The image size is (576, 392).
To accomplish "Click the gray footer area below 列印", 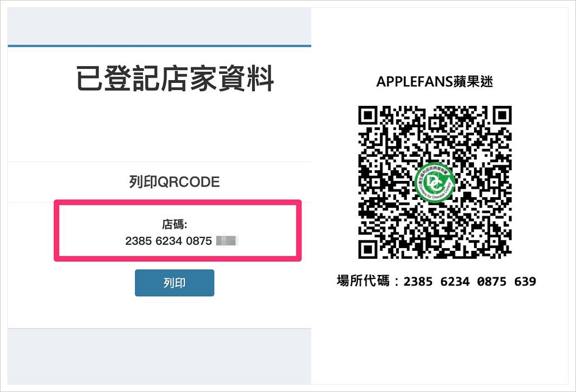I will [x=160, y=356].
